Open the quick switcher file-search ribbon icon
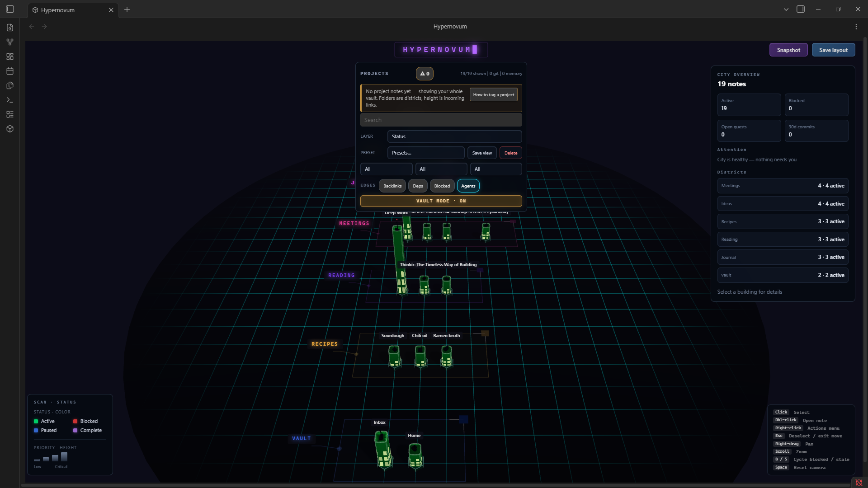This screenshot has height=488, width=868. click(10, 28)
